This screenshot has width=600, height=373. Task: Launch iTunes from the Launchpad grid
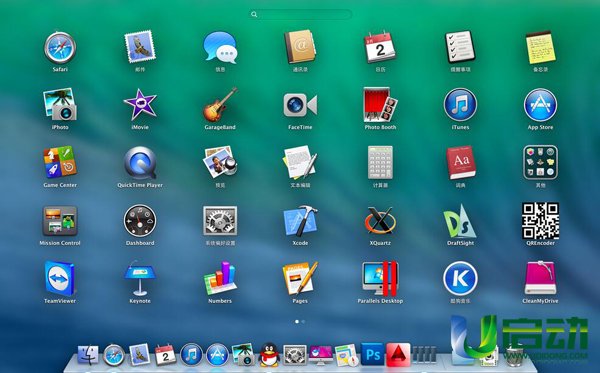coord(460,105)
